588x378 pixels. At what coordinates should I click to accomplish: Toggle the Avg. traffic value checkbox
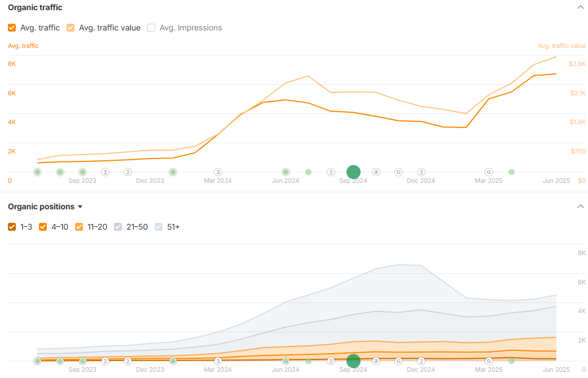click(71, 28)
